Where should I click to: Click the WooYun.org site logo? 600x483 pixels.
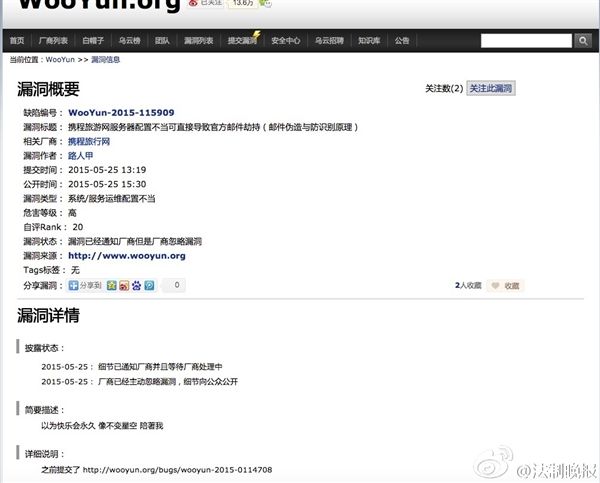(x=99, y=5)
